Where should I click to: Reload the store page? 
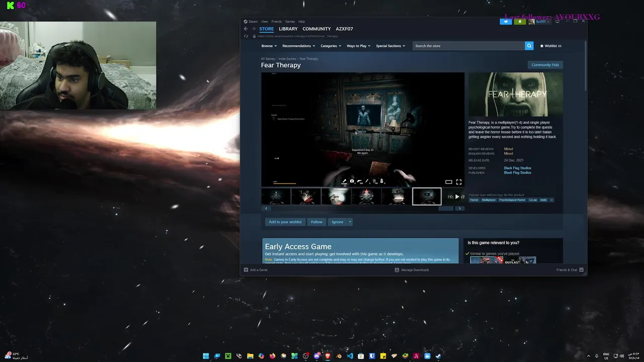pos(246,36)
